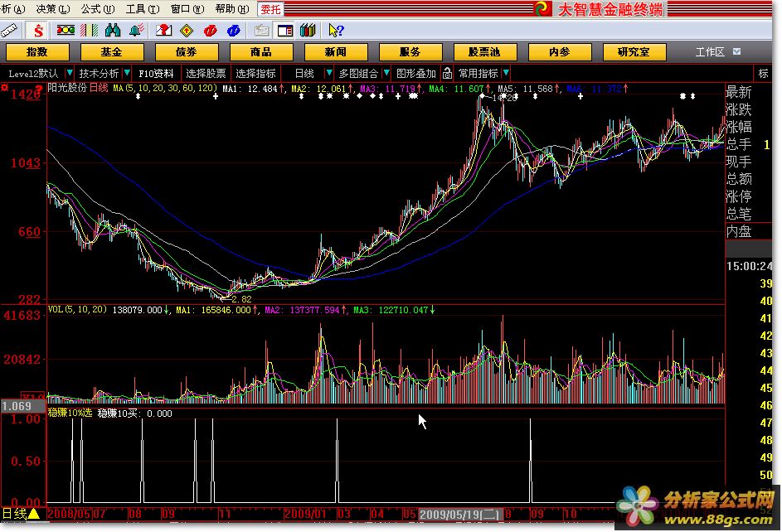Screen dimensions: 782x532
Task: Expand the 技术分析 dropdown arrow
Action: pyautogui.click(x=127, y=73)
